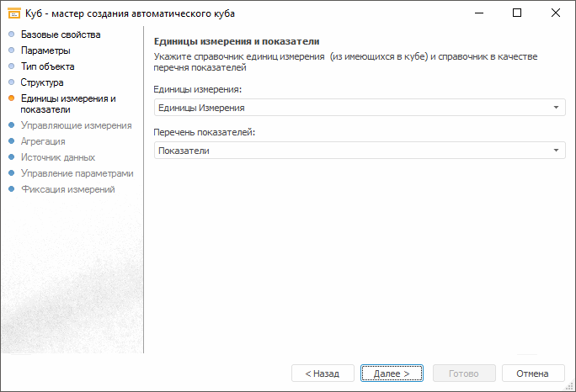Screen dimensions: 576x392
Task: Click the Управляющие измерения step
Action: coord(76,125)
